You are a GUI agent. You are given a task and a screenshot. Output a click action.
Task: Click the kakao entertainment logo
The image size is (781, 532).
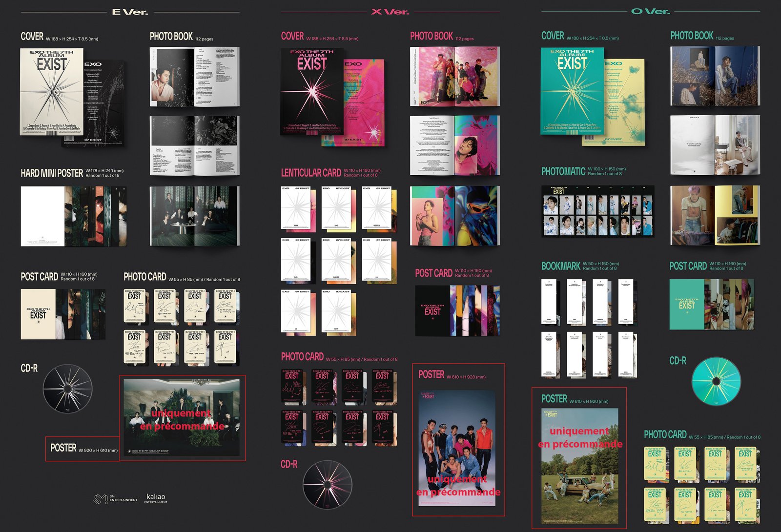(156, 498)
